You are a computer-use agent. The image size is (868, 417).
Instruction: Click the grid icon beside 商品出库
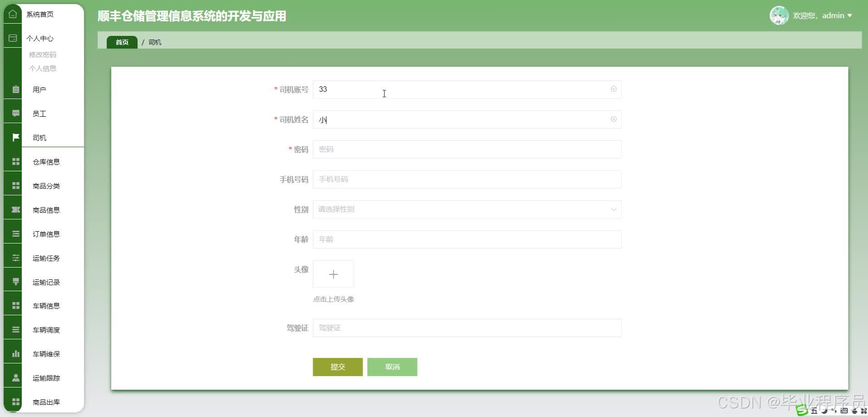tap(16, 402)
